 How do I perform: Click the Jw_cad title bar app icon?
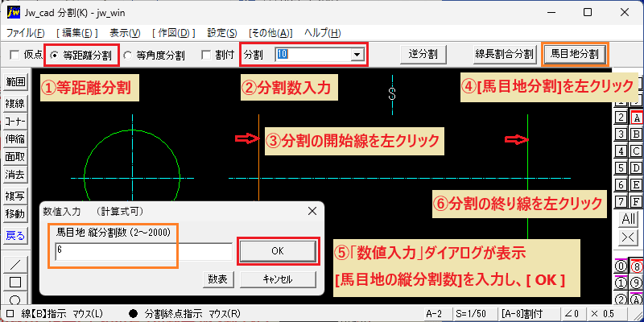14,12
